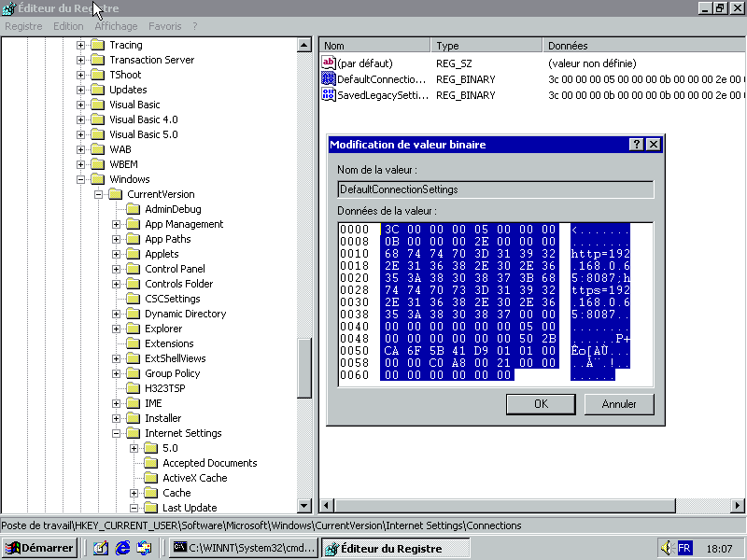This screenshot has height=560, width=747.
Task: Click the (valeur non définie) data cell
Action: coord(592,63)
